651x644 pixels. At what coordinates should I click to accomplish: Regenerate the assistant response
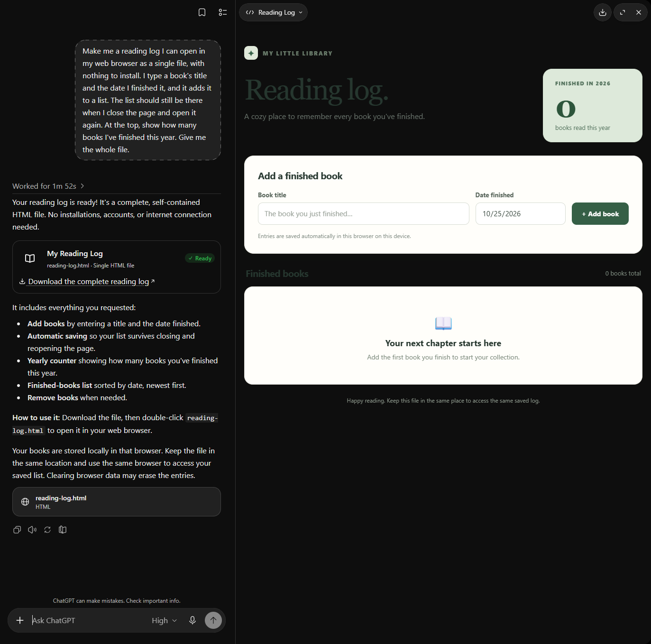(47, 530)
